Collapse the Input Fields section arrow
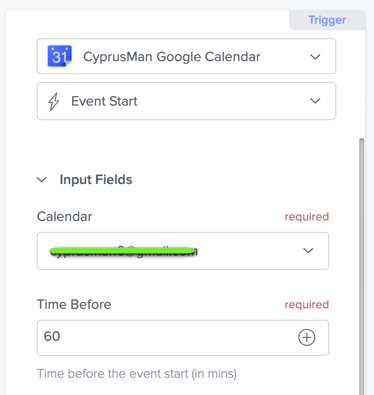The width and height of the screenshot is (374, 395). (42, 180)
